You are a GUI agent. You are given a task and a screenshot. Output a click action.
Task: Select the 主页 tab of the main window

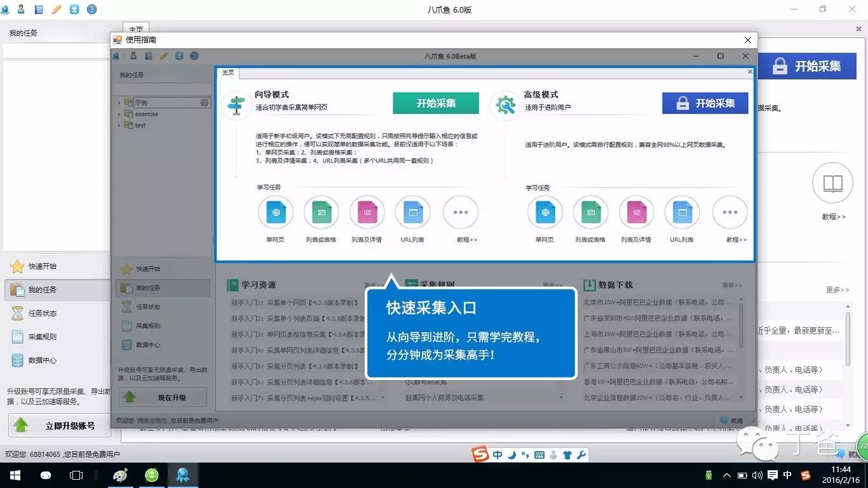(136, 29)
